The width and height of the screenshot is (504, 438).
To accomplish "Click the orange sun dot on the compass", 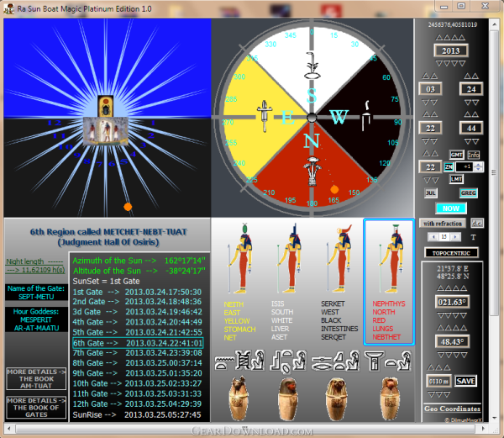I will (334, 189).
